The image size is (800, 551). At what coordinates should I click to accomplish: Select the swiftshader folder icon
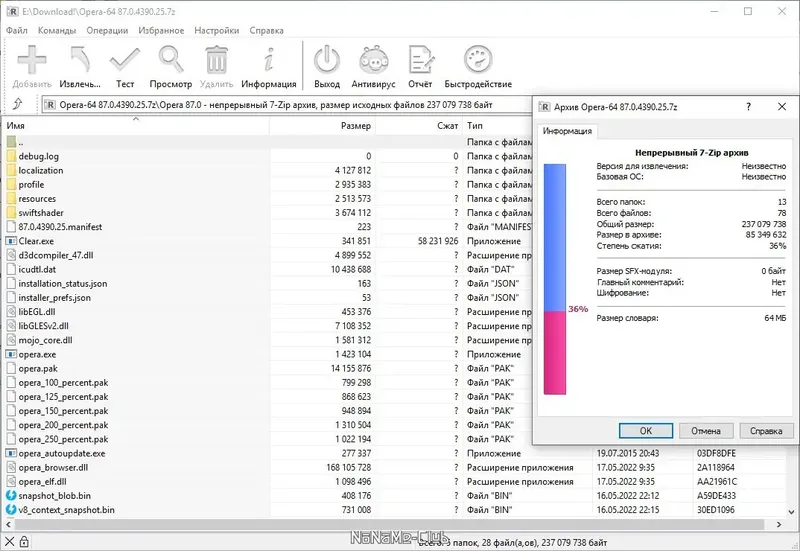coord(11,213)
